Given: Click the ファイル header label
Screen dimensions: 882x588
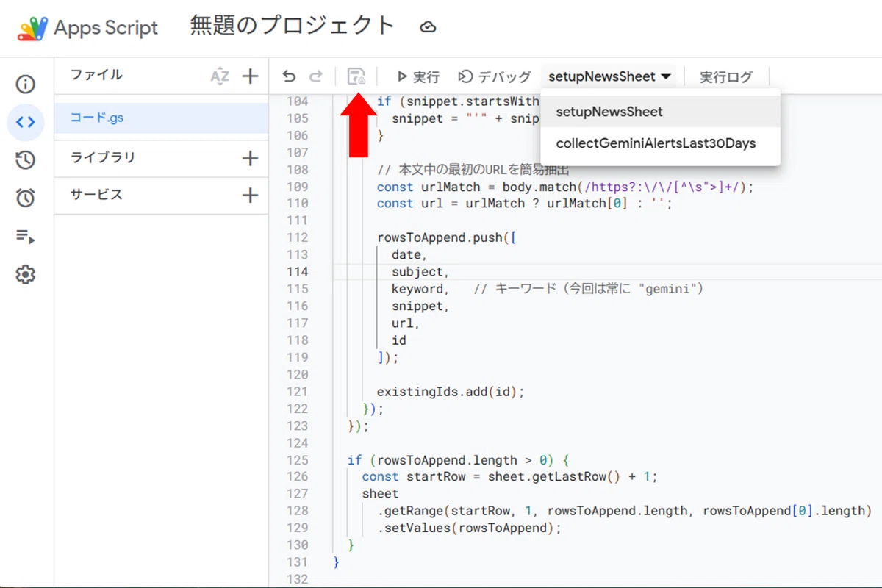Looking at the screenshot, I should click(x=96, y=75).
